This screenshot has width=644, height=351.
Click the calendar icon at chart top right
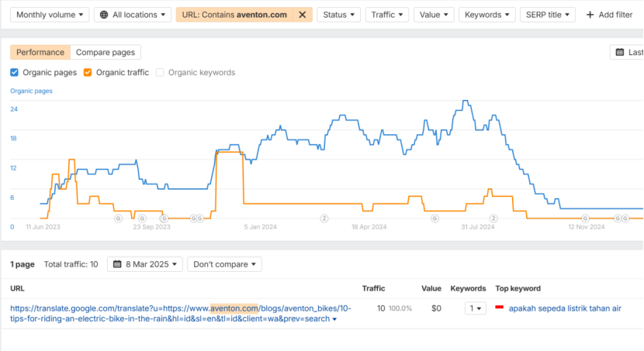pos(620,52)
